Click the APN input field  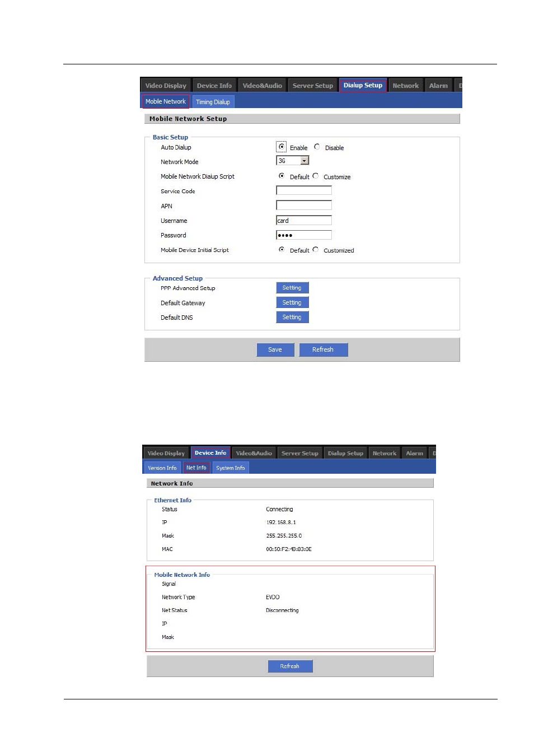[304, 205]
